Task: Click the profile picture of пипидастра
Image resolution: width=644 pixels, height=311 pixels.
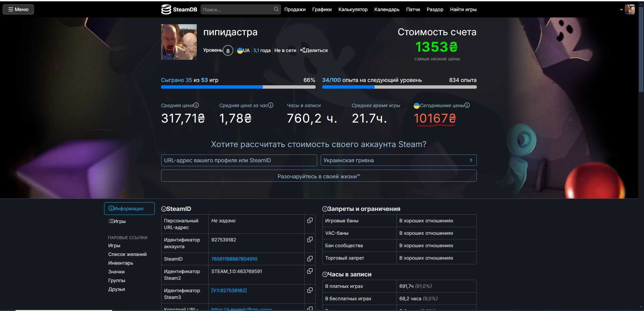Action: pyautogui.click(x=179, y=42)
